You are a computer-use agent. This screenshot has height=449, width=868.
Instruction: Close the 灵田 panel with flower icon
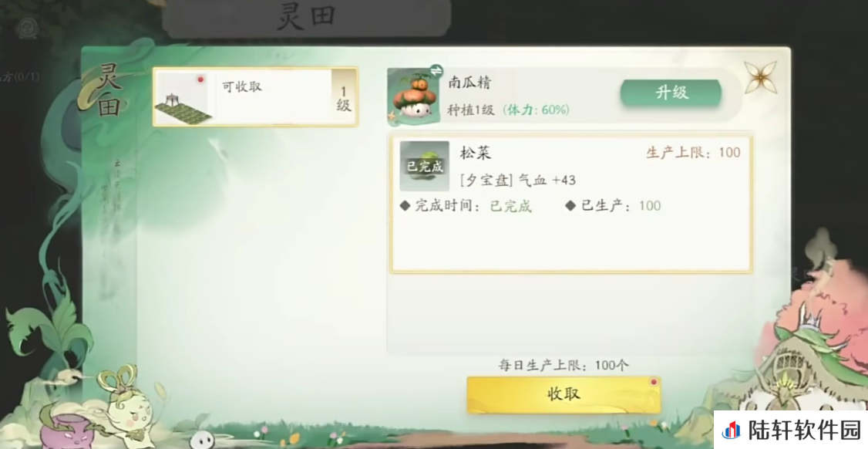tap(761, 76)
